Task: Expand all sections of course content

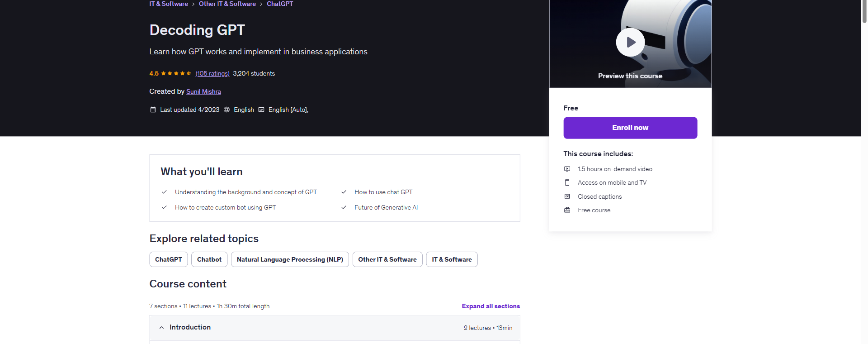Action: point(491,306)
